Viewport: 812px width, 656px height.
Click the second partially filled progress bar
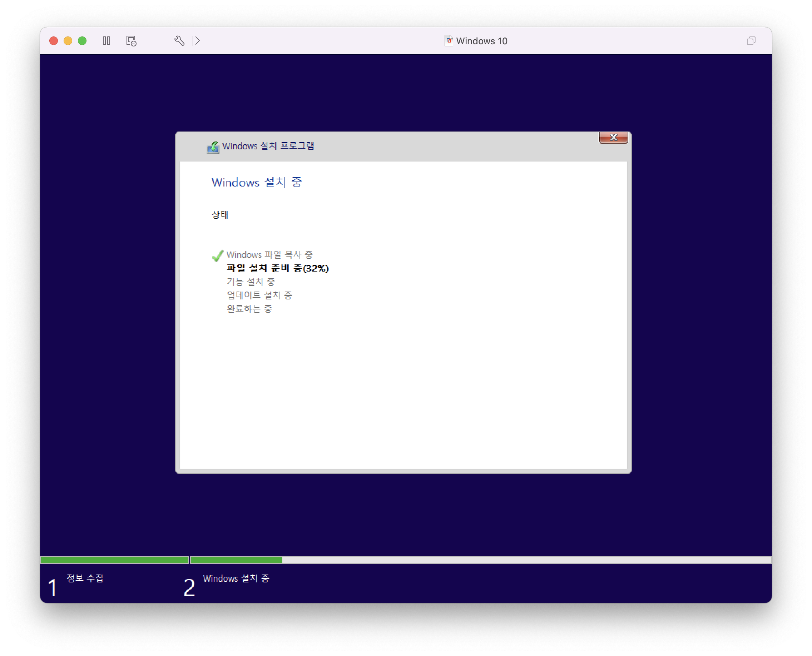pos(480,560)
